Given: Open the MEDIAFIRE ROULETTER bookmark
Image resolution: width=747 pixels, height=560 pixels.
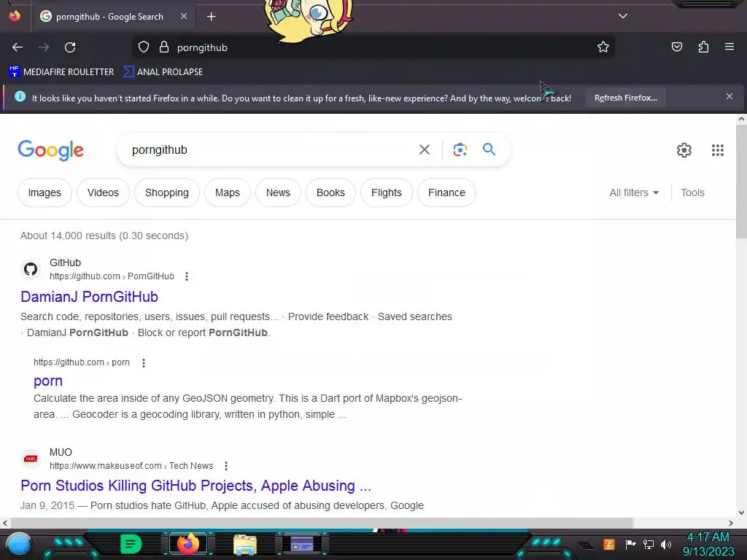Looking at the screenshot, I should click(61, 72).
